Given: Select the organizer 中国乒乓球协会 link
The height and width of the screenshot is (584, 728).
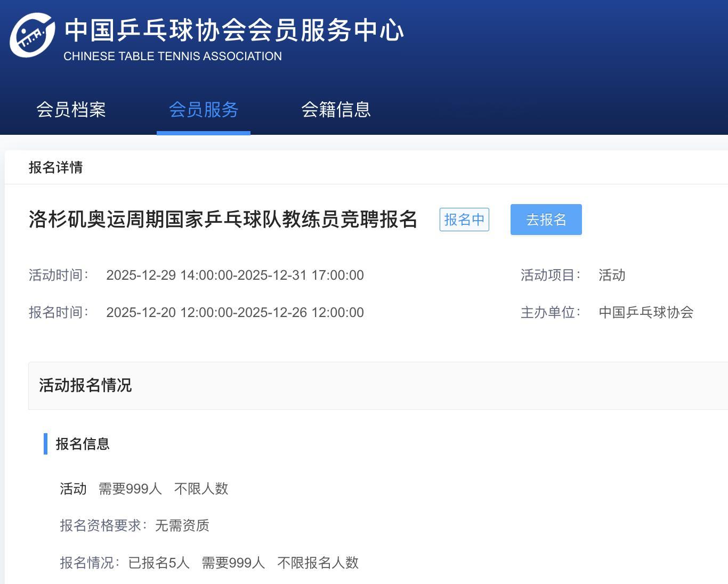Looking at the screenshot, I should [645, 313].
